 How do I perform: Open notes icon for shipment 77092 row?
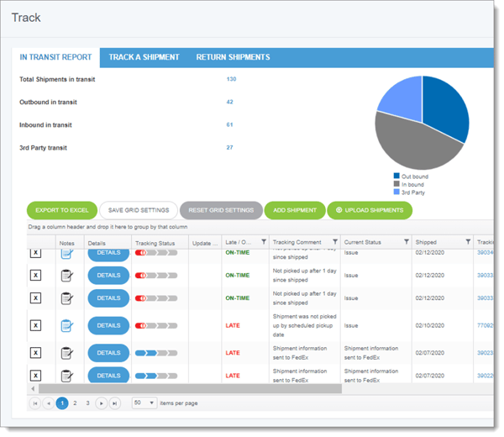pos(67,326)
